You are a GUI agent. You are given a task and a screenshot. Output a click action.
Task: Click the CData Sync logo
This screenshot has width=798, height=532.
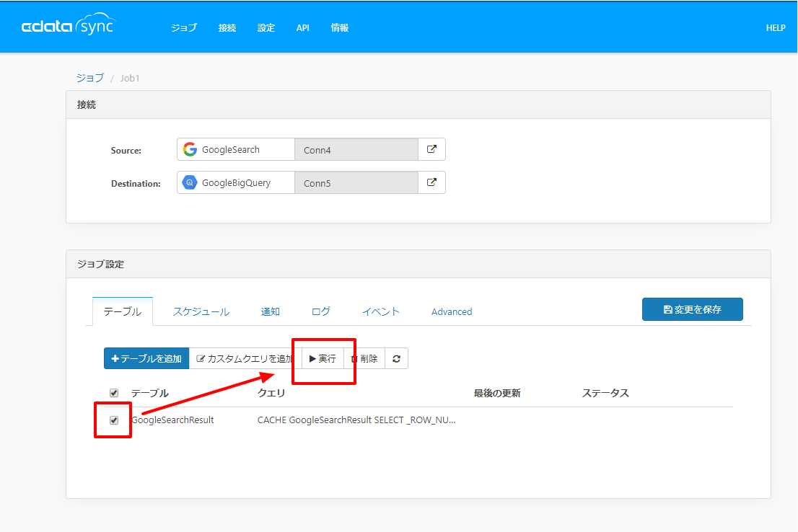tap(69, 25)
